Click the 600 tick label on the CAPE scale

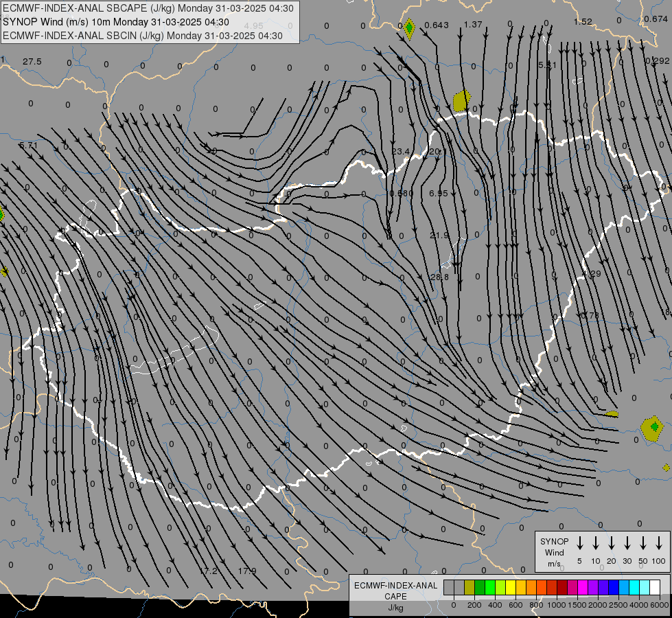coord(515,605)
